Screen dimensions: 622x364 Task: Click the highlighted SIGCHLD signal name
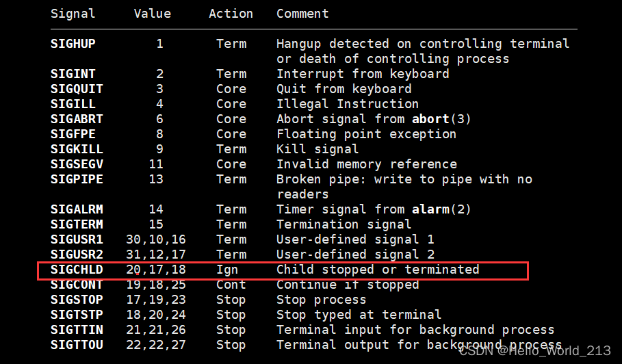pyautogui.click(x=77, y=270)
